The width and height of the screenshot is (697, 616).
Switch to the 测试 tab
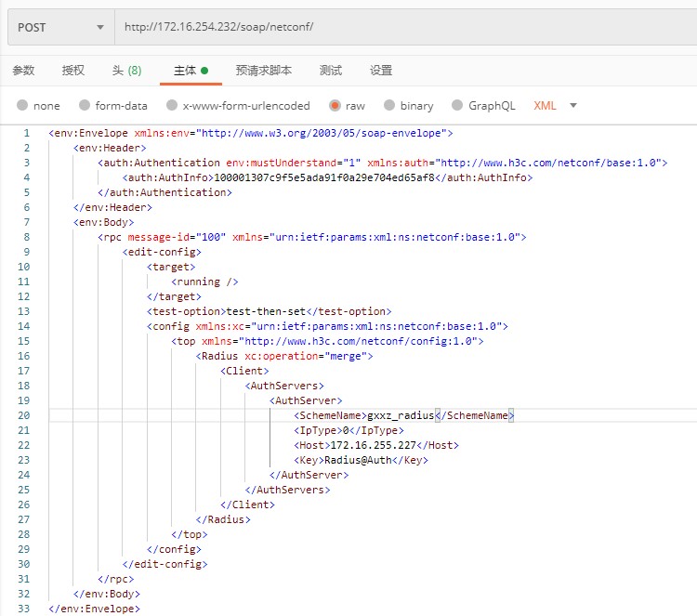tap(330, 71)
